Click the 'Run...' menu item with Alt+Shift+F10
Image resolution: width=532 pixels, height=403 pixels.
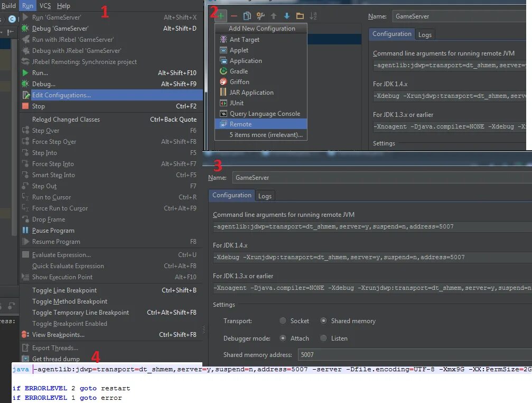[x=110, y=73]
